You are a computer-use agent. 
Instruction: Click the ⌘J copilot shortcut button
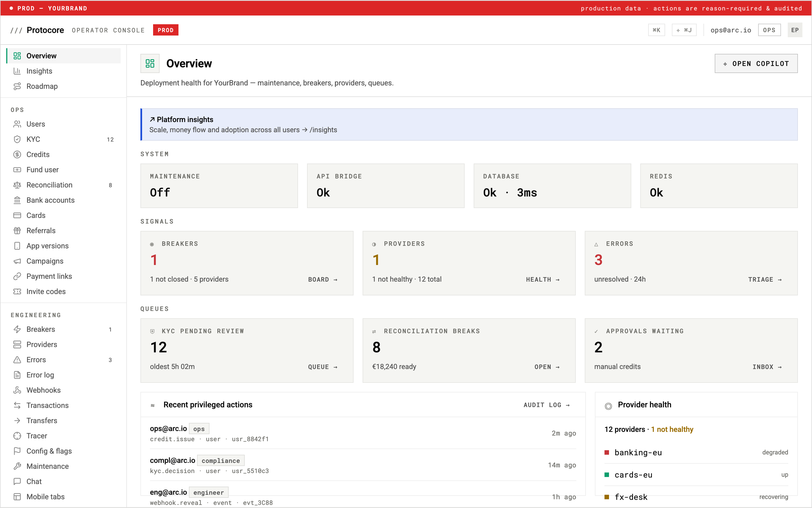tap(684, 30)
